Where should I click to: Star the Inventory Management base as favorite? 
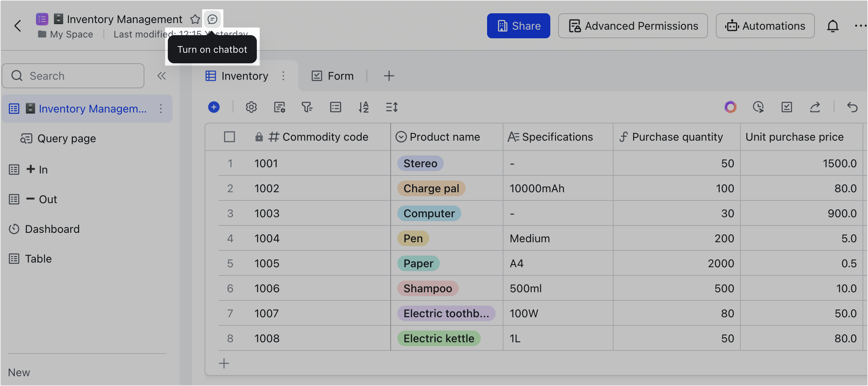[195, 19]
